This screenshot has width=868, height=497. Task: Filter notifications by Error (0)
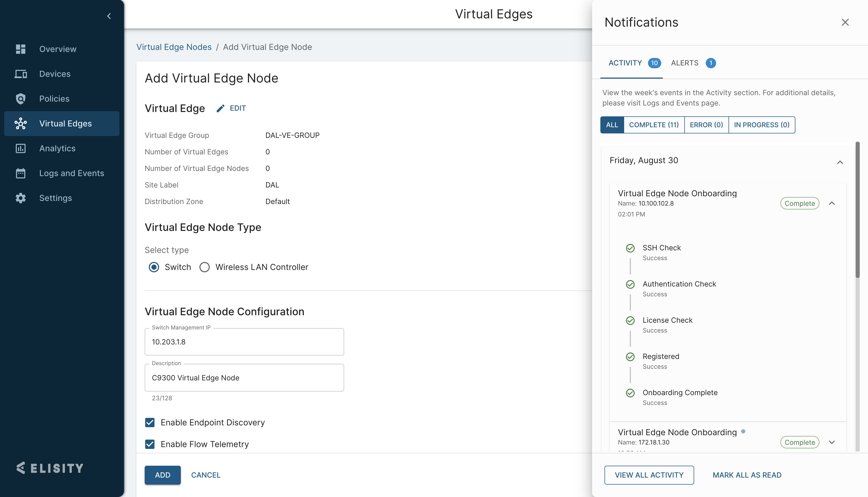pyautogui.click(x=706, y=125)
